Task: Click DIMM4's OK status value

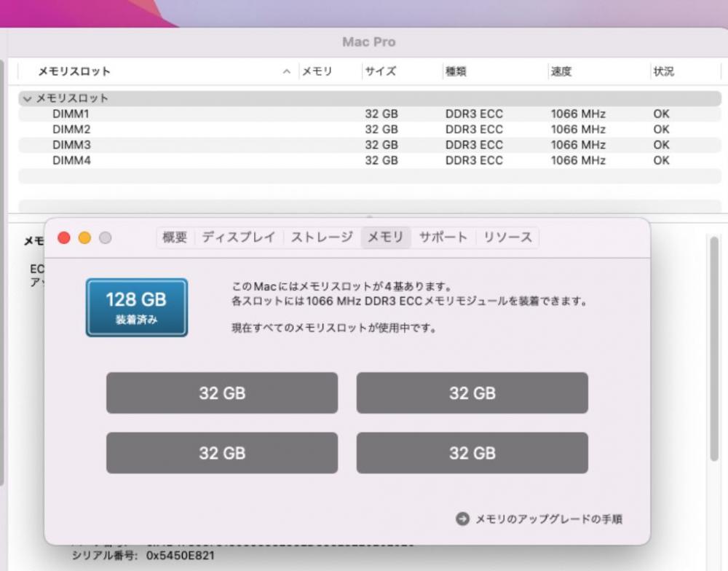Action: pyautogui.click(x=661, y=160)
